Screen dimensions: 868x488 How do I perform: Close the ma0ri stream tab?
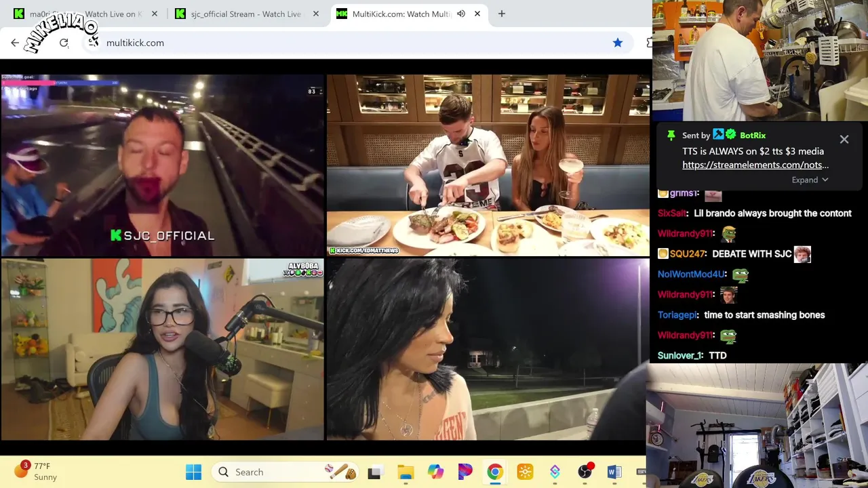(155, 14)
